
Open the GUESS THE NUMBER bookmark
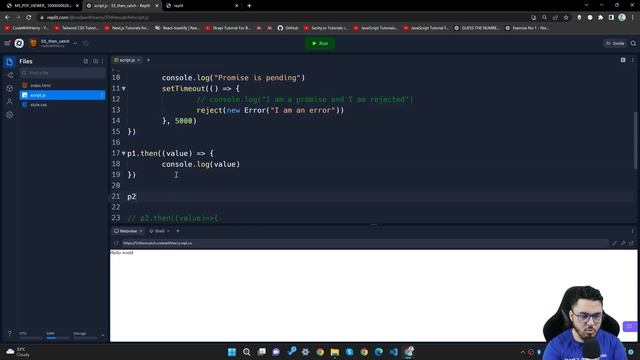tap(477, 28)
